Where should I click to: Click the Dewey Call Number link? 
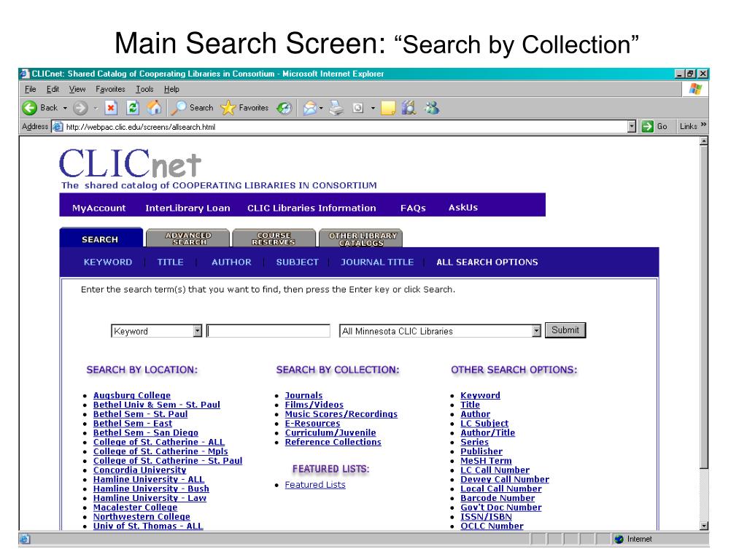click(505, 480)
